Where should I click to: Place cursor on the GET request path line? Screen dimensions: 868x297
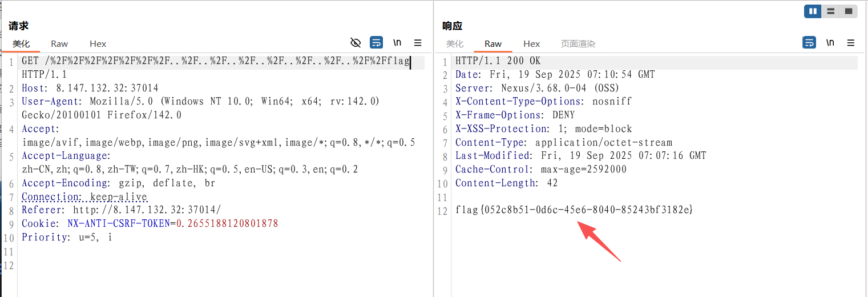tap(216, 61)
